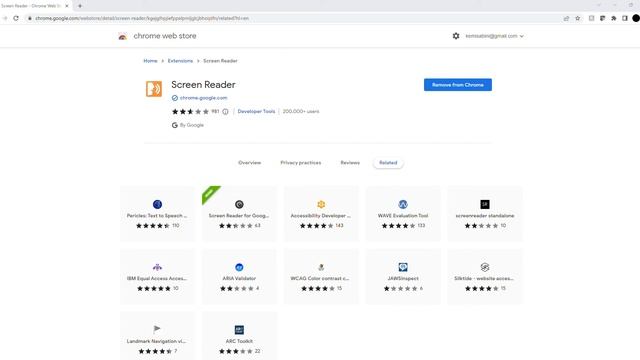Open the Reviews tab
Screen dimensions: 640x360
tap(350, 162)
